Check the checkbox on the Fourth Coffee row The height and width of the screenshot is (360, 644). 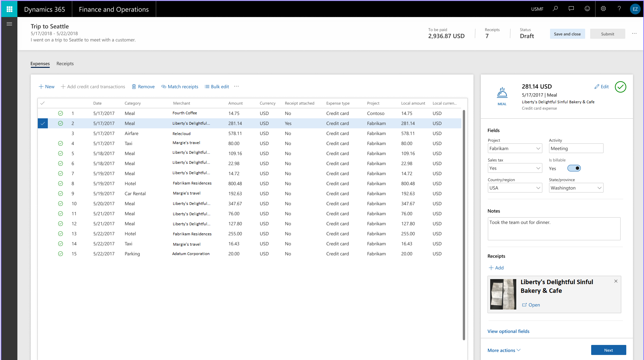click(x=43, y=113)
